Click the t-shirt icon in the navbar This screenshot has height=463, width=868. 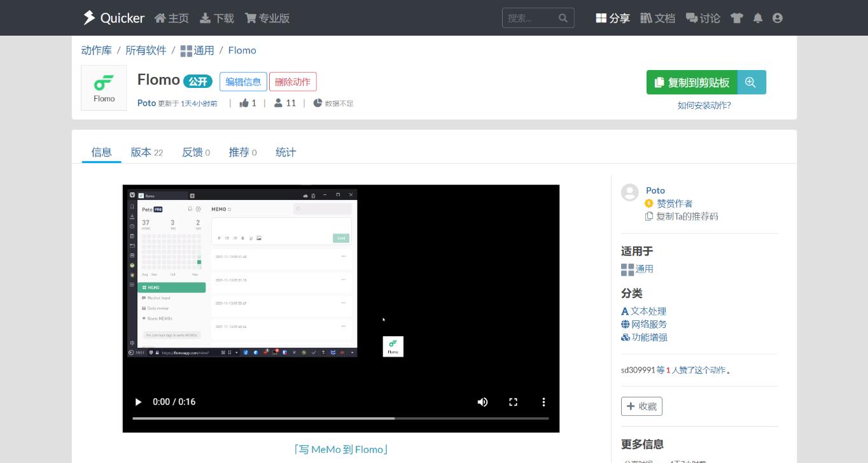[x=737, y=18]
